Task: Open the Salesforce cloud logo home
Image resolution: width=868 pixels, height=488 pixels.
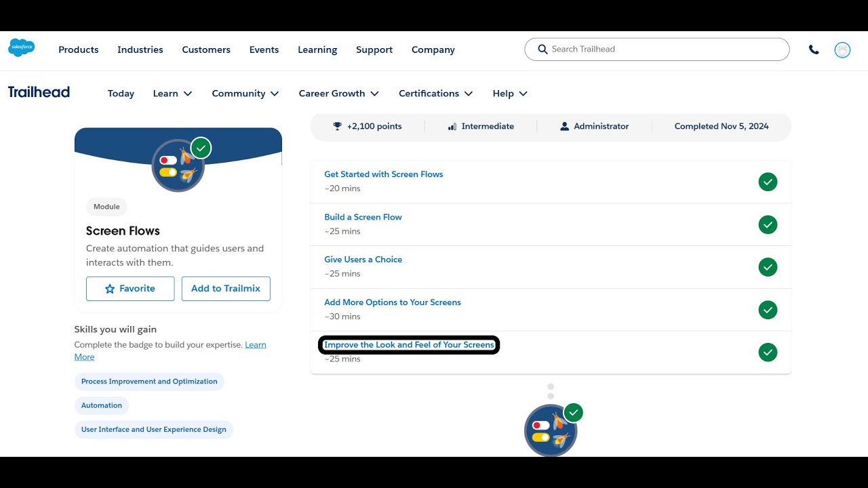Action: click(22, 47)
